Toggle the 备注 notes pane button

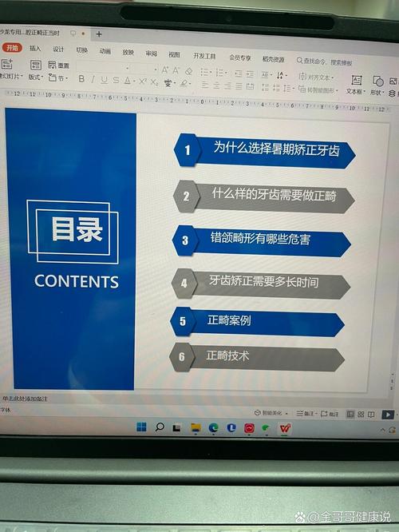[306, 413]
